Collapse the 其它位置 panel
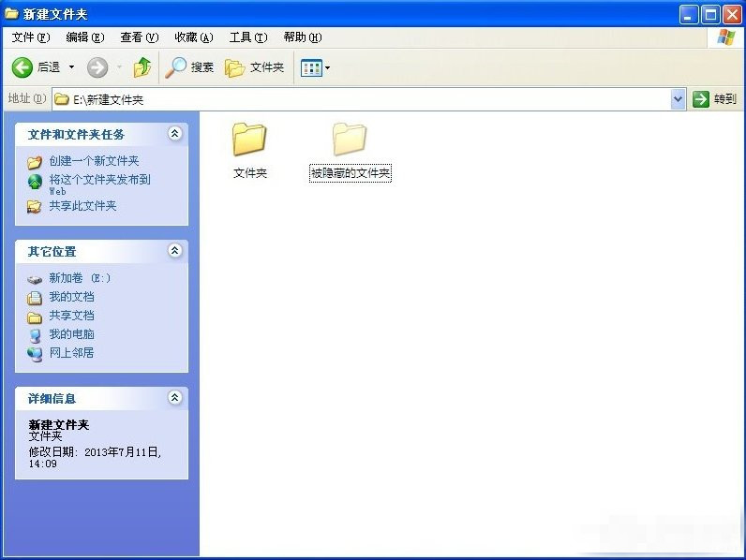Viewport: 746px width, 560px height. pyautogui.click(x=174, y=251)
